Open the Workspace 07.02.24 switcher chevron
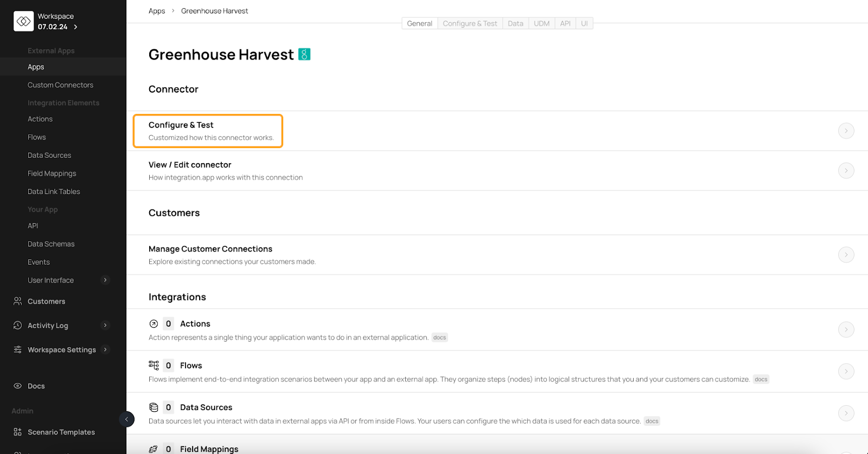Image resolution: width=868 pixels, height=454 pixels. pos(75,27)
